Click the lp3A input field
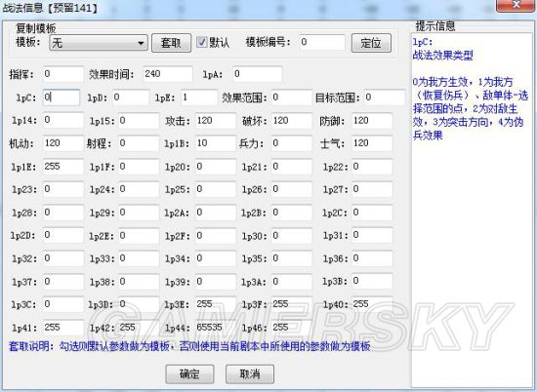The width and height of the screenshot is (537, 392). click(292, 282)
